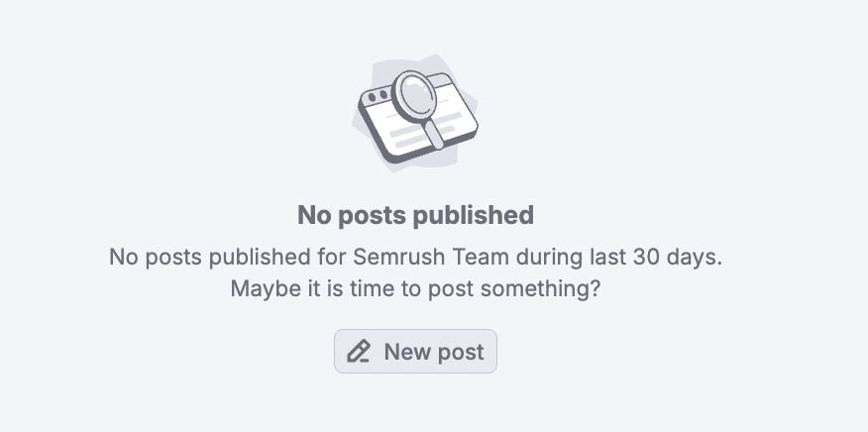This screenshot has height=432, width=868.
Task: Click the word "during" in the description
Action: point(549,257)
